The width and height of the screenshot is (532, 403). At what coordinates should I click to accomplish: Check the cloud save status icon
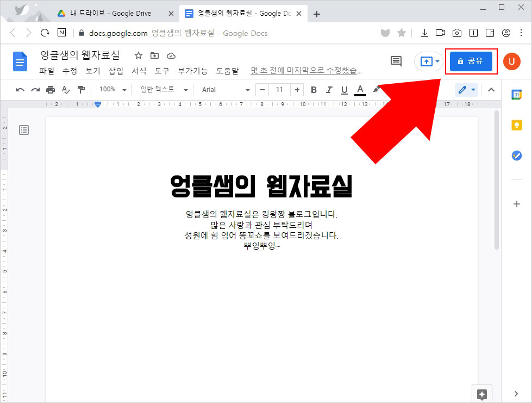(171, 55)
